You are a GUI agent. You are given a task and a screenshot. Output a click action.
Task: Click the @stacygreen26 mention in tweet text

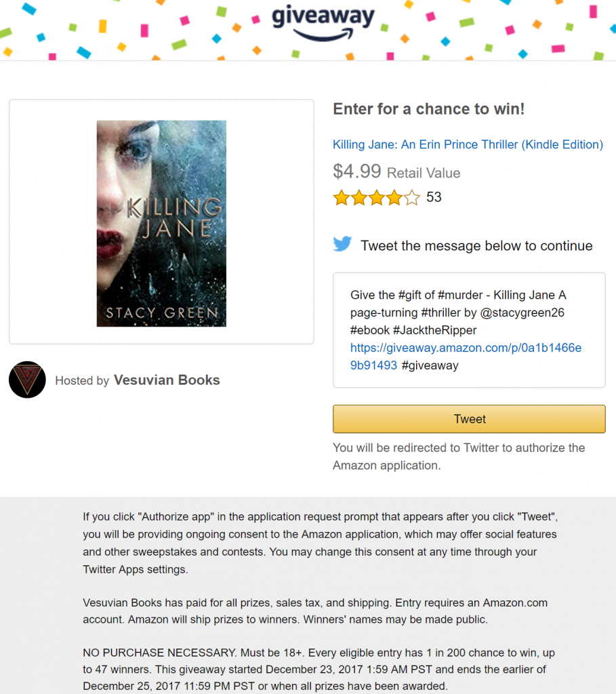click(x=522, y=313)
